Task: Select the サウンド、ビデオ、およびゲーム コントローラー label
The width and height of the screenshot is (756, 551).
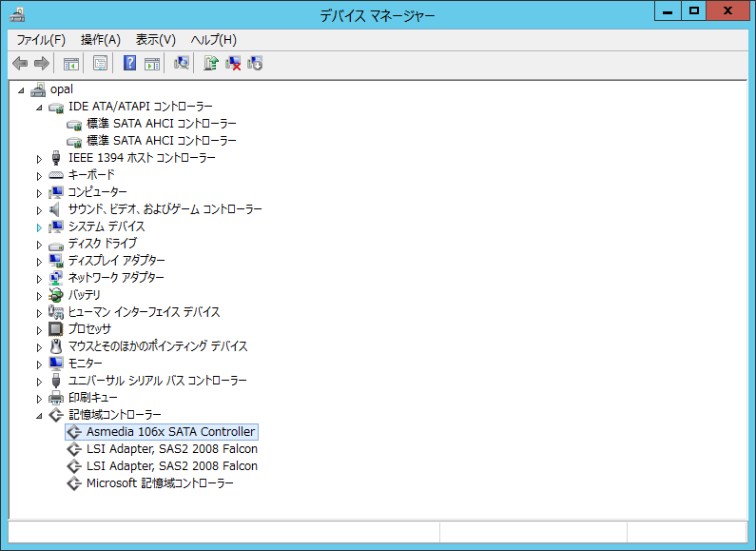Action: coord(165,209)
